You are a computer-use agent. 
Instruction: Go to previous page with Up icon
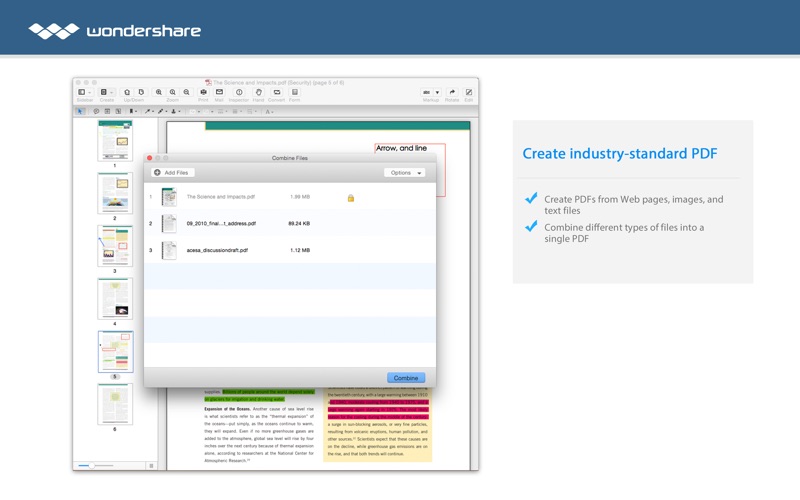tap(127, 92)
